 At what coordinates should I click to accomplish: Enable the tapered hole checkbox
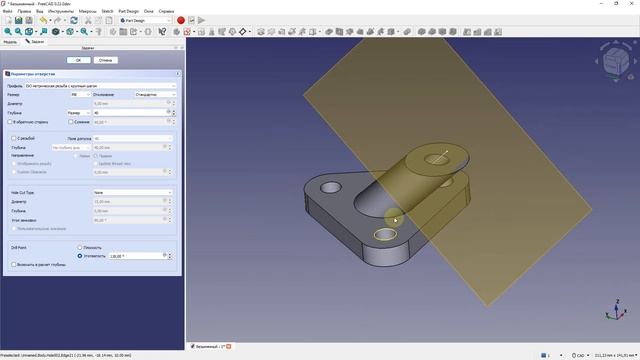pos(71,122)
